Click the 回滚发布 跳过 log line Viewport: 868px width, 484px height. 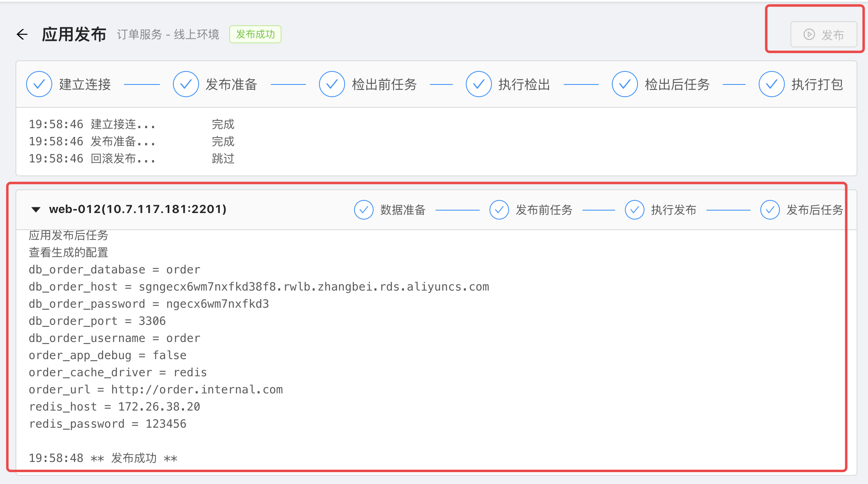tap(132, 158)
